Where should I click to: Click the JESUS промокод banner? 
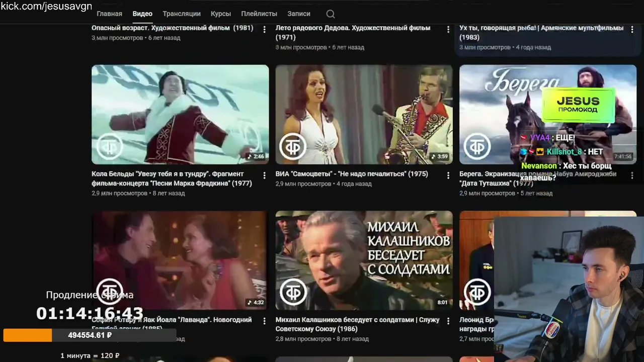(579, 105)
